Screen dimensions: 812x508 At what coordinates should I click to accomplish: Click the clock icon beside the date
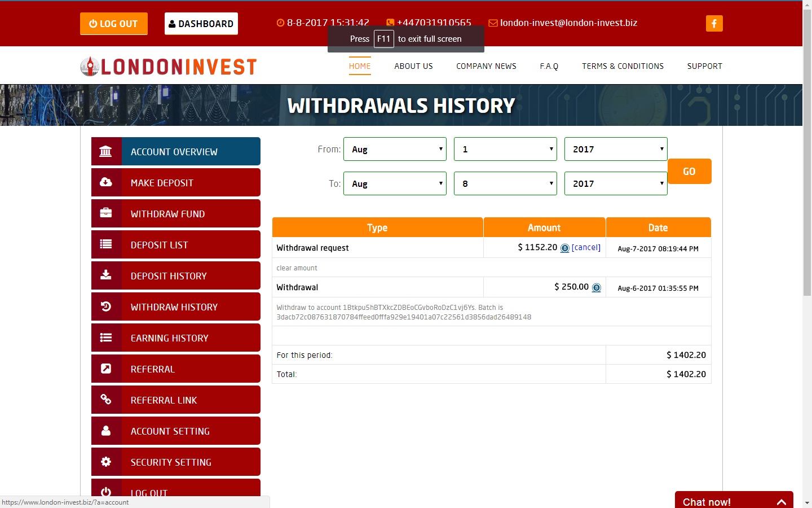280,23
